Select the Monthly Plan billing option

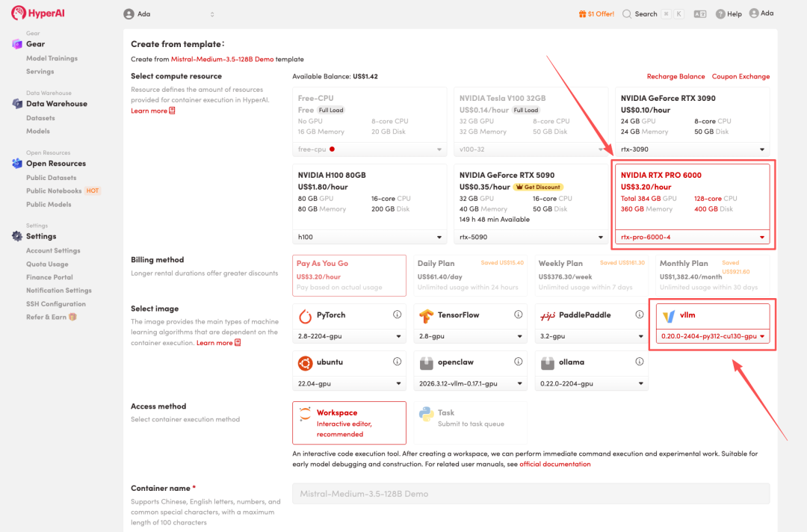[713, 275]
